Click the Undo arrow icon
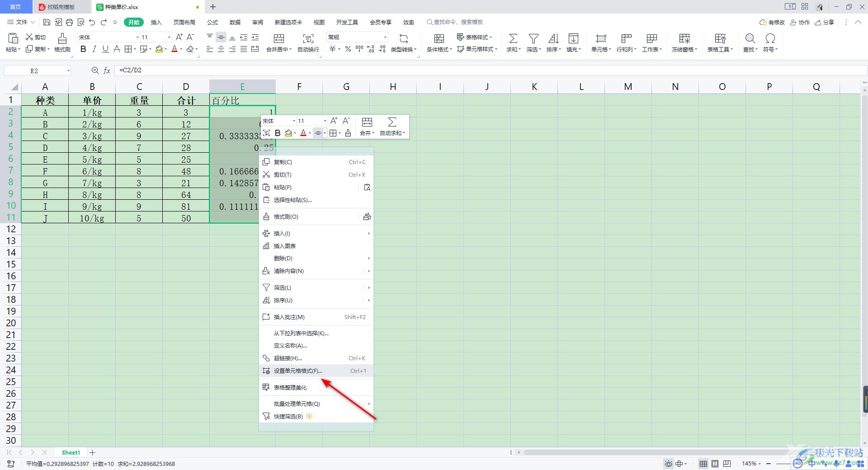The image size is (868, 470). pos(92,22)
